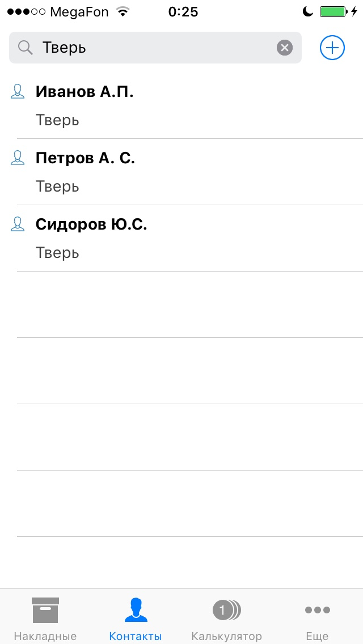Image resolution: width=363 pixels, height=644 pixels.
Task: Tap the magnifying glass search icon
Action: point(26,48)
